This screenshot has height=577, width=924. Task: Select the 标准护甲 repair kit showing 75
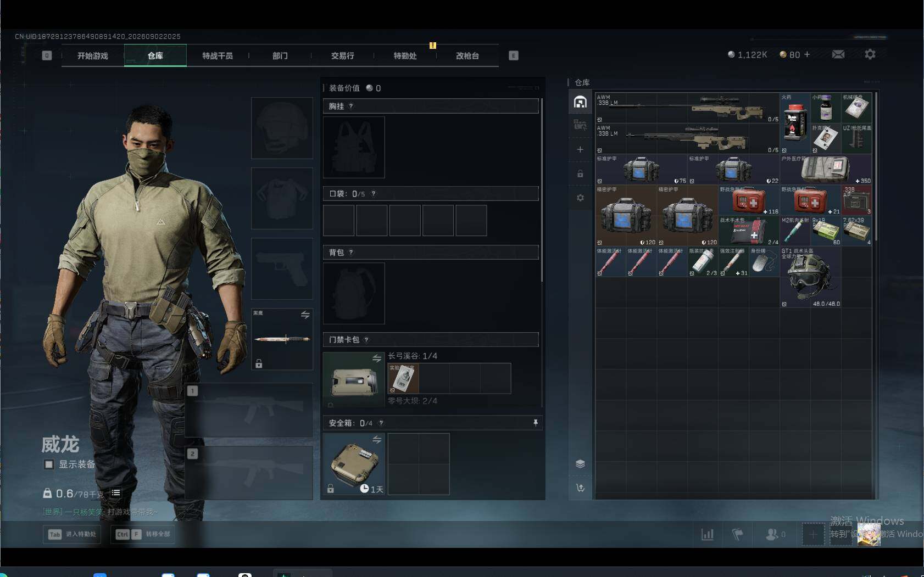641,169
